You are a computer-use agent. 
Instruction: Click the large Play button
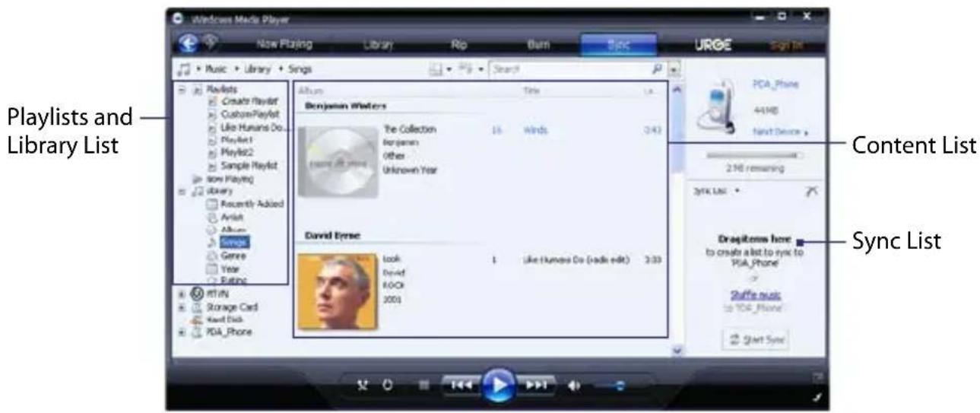tap(498, 385)
